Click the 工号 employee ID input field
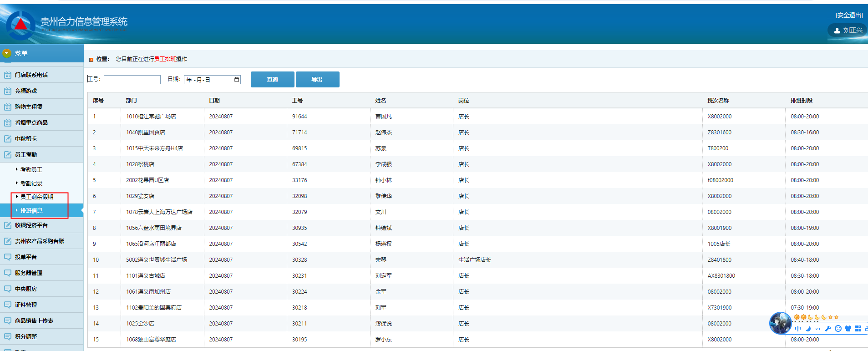The image size is (868, 351). click(132, 80)
